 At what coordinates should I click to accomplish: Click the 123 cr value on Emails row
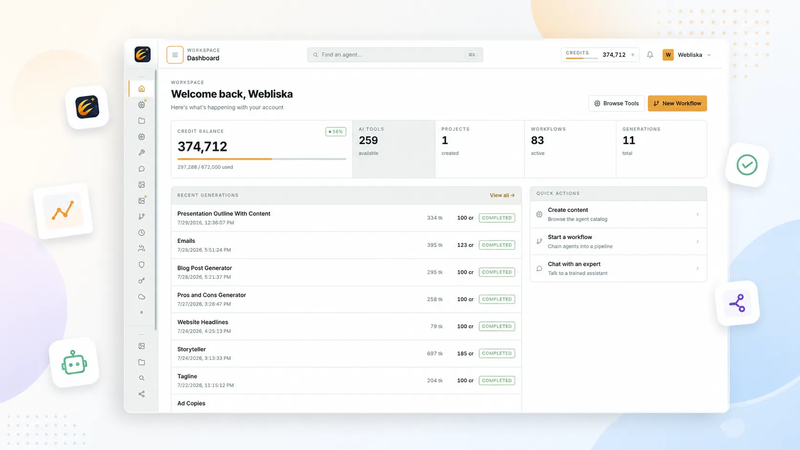pos(465,245)
